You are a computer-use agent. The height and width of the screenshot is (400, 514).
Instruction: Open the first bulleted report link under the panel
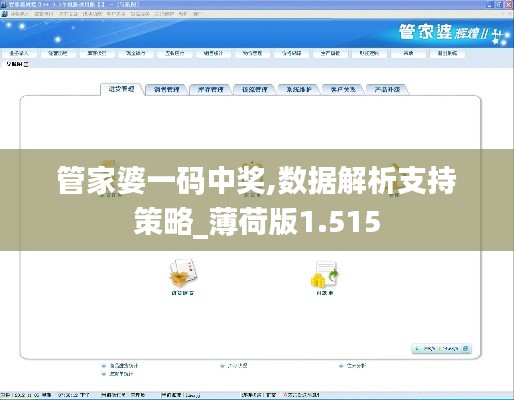(x=120, y=366)
